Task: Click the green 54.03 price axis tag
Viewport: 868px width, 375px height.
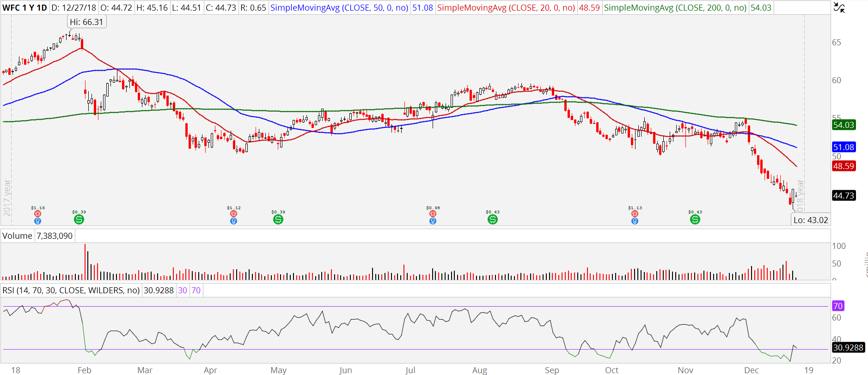Action: tap(844, 125)
